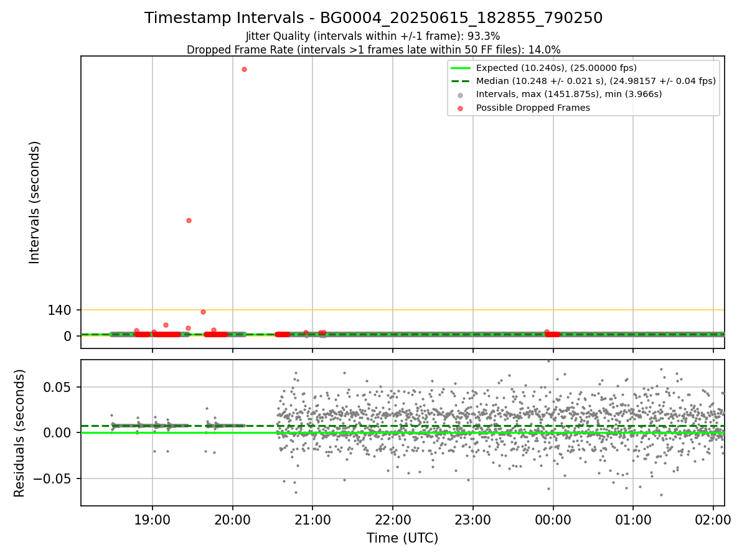Click the Residuals (seconds) y-axis label
747x560 pixels.
click(x=20, y=433)
